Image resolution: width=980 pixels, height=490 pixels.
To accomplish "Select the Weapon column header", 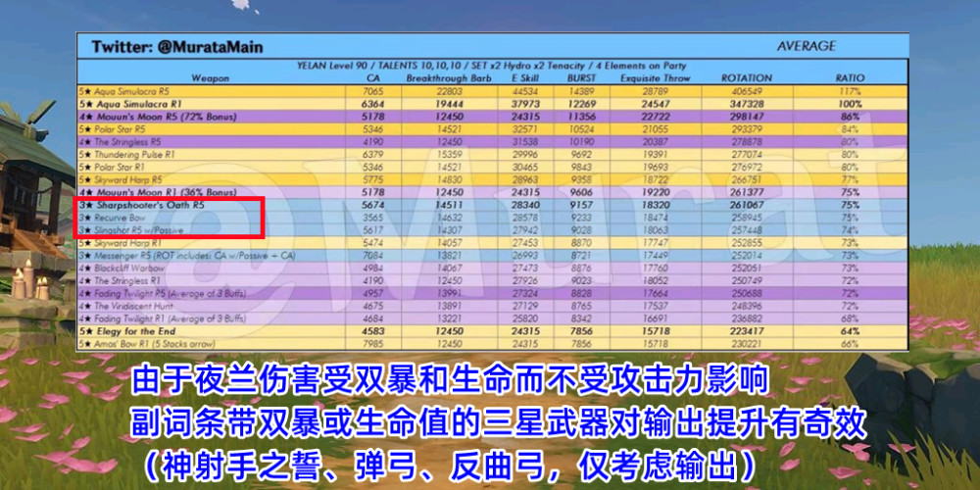I will pyautogui.click(x=210, y=77).
